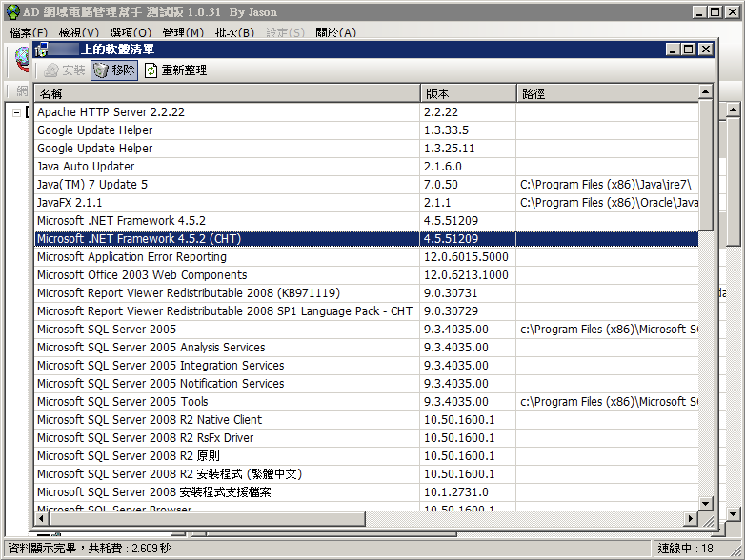Click the horizontal scrollbar right arrow
This screenshot has height=560, width=745.
[691, 519]
